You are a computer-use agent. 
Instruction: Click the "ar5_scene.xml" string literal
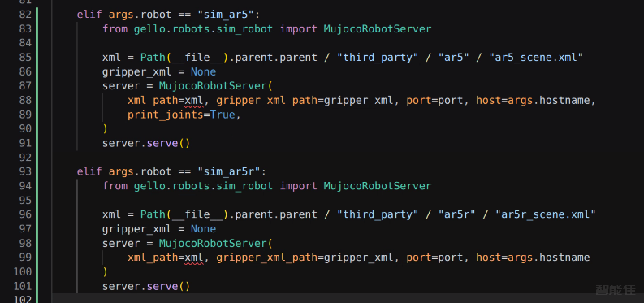pyautogui.click(x=536, y=57)
